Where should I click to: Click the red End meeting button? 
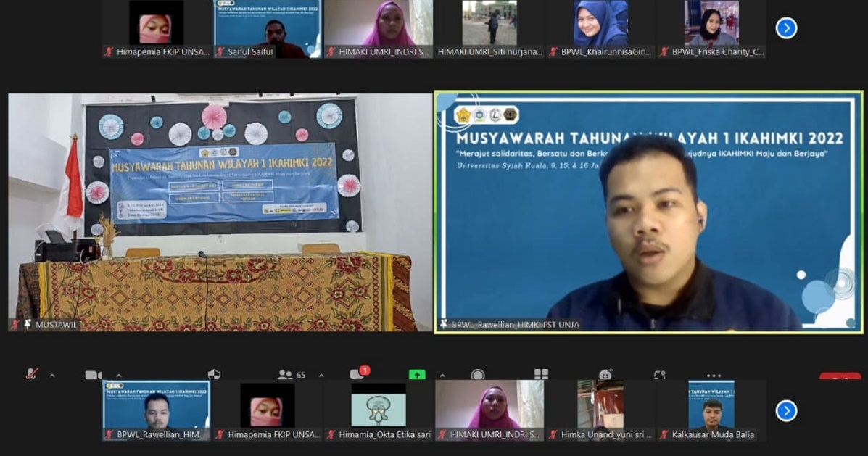point(840,376)
